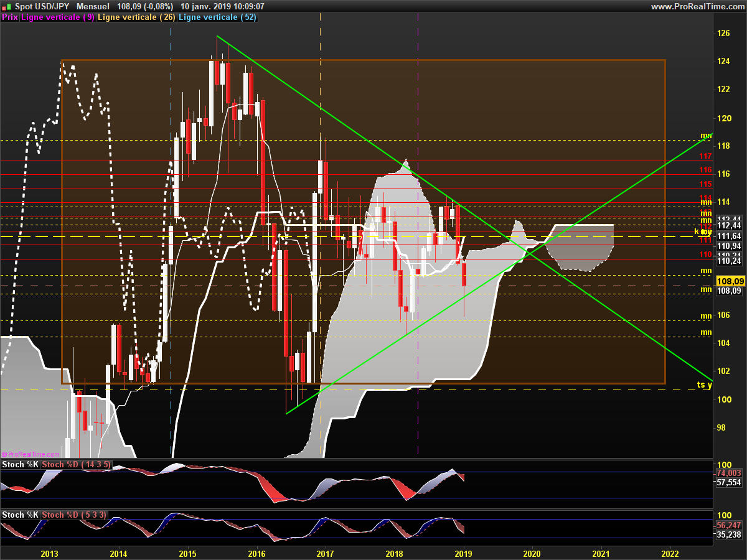Select the Prix indicator label

click(x=10, y=17)
